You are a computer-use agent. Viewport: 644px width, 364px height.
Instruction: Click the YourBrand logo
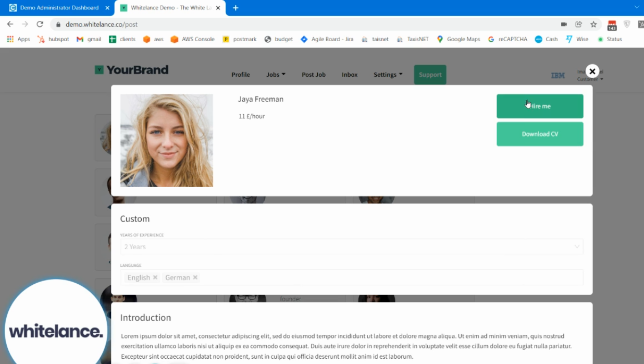coord(132,70)
